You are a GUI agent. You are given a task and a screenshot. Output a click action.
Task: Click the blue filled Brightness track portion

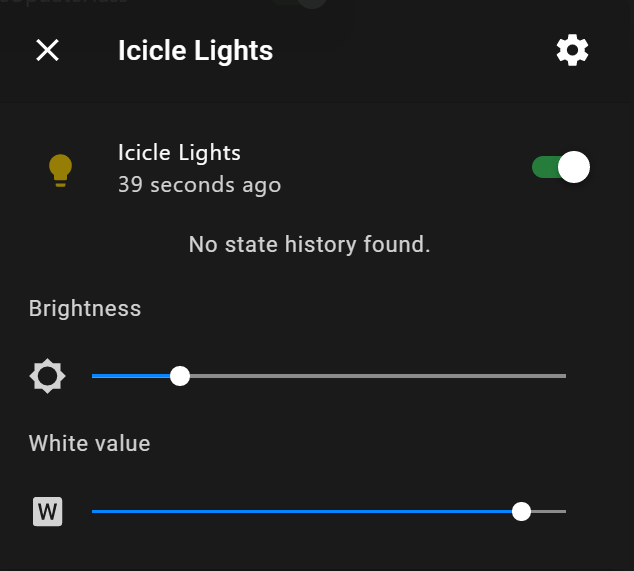(x=130, y=376)
